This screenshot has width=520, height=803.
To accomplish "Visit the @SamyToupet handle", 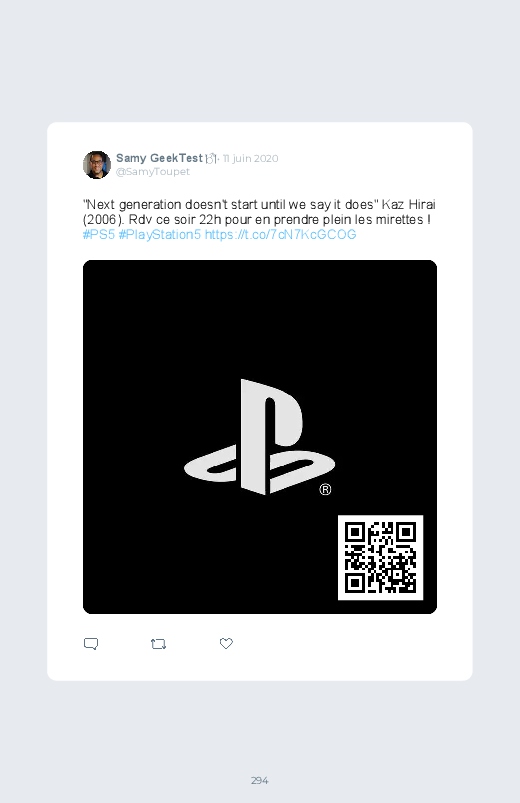I will pyautogui.click(x=153, y=172).
